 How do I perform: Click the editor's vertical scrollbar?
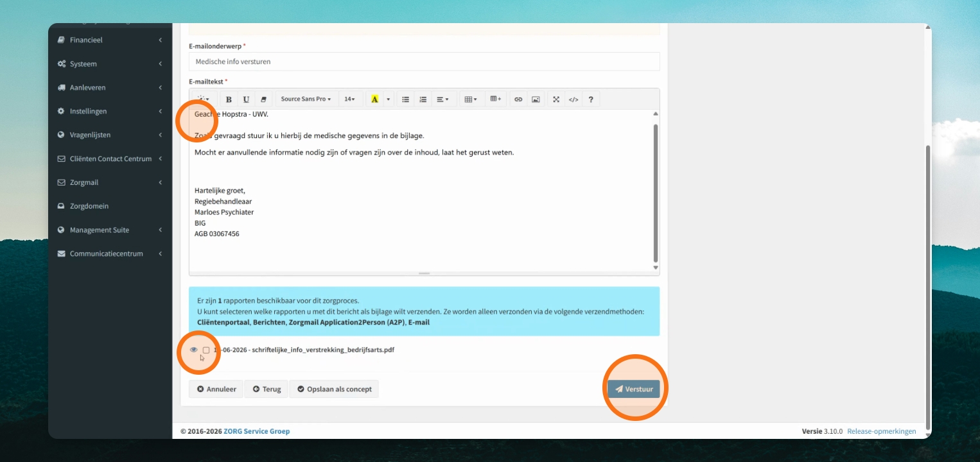pos(656,193)
